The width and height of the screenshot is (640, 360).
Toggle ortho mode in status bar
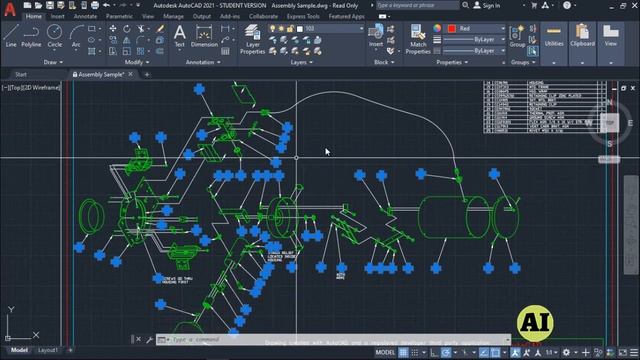434,352
